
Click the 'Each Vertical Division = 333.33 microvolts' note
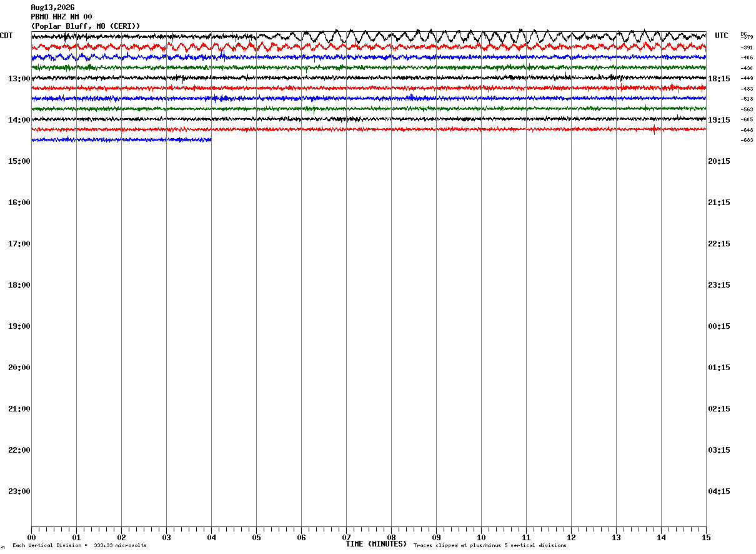pyautogui.click(x=79, y=546)
